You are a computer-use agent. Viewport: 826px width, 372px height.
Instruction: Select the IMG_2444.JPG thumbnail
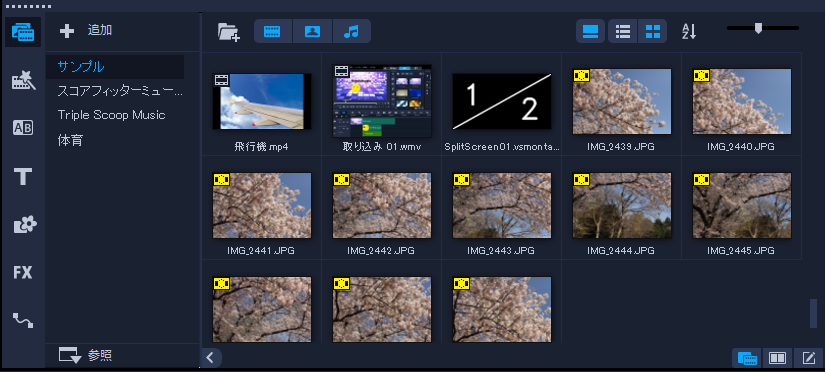coord(622,205)
